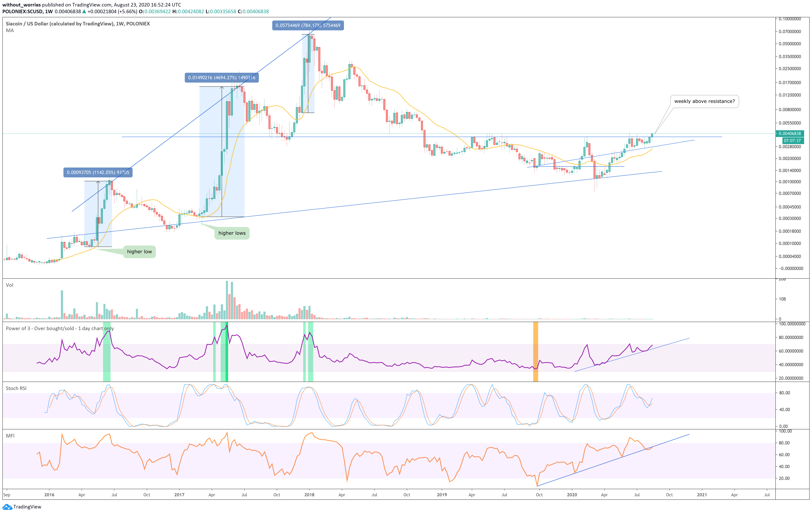The height and width of the screenshot is (514, 812).
Task: Click the TradingView wordmark at bottom
Action: 27,507
